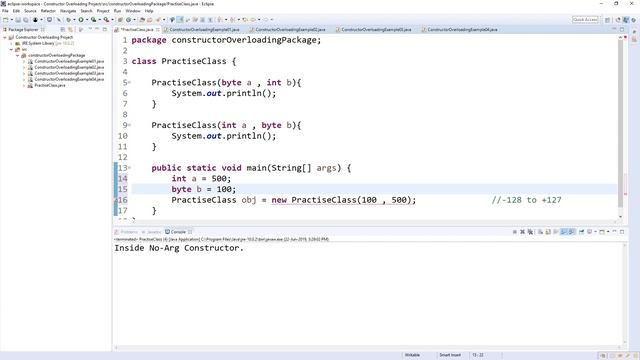
Task: Click the New Java Class toolbar icon
Action: [x=129, y=20]
